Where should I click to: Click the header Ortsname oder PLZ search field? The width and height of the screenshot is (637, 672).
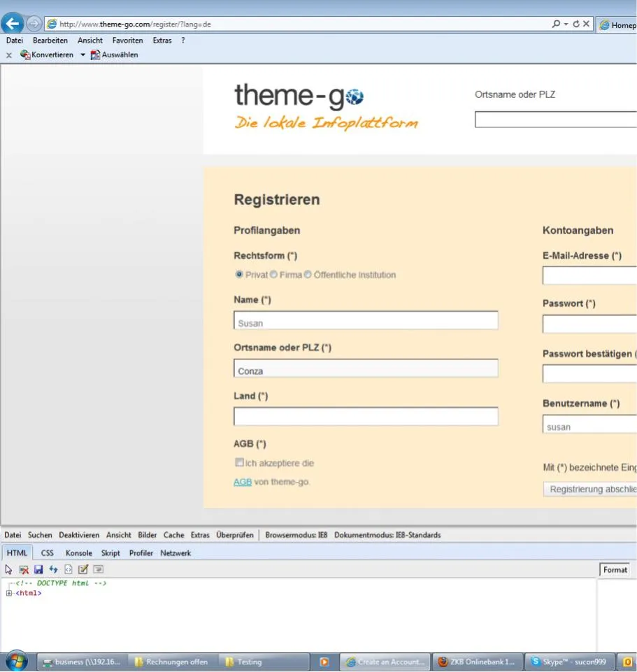point(556,120)
